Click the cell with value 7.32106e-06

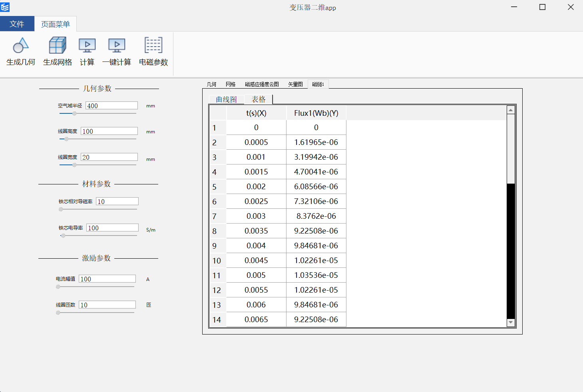click(316, 202)
